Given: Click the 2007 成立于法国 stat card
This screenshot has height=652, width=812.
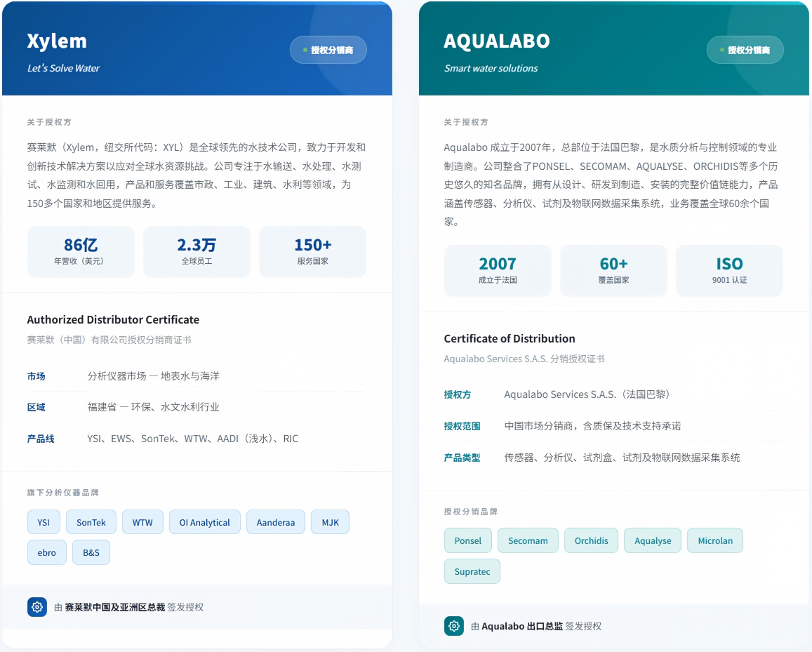Looking at the screenshot, I should (498, 270).
